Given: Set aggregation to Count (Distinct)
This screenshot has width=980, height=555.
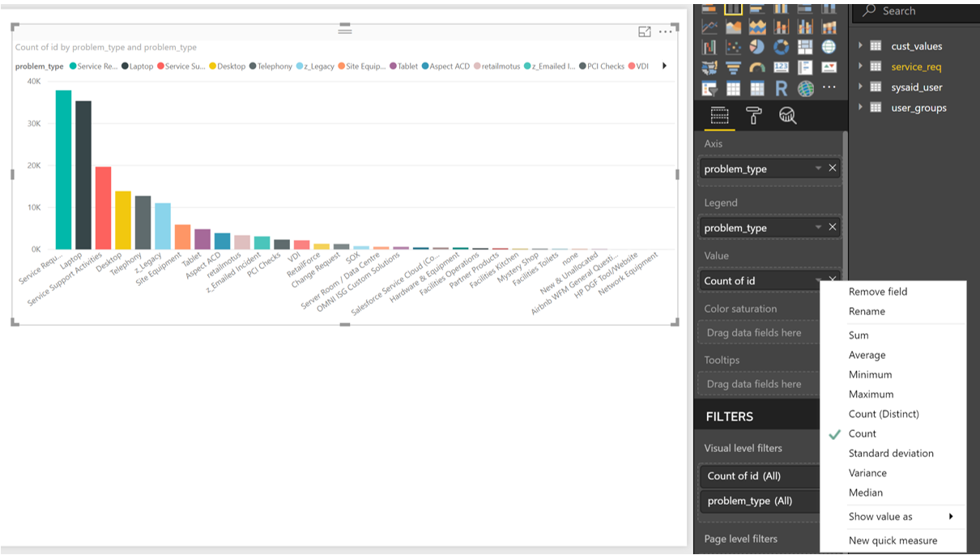Looking at the screenshot, I should pos(893,414).
